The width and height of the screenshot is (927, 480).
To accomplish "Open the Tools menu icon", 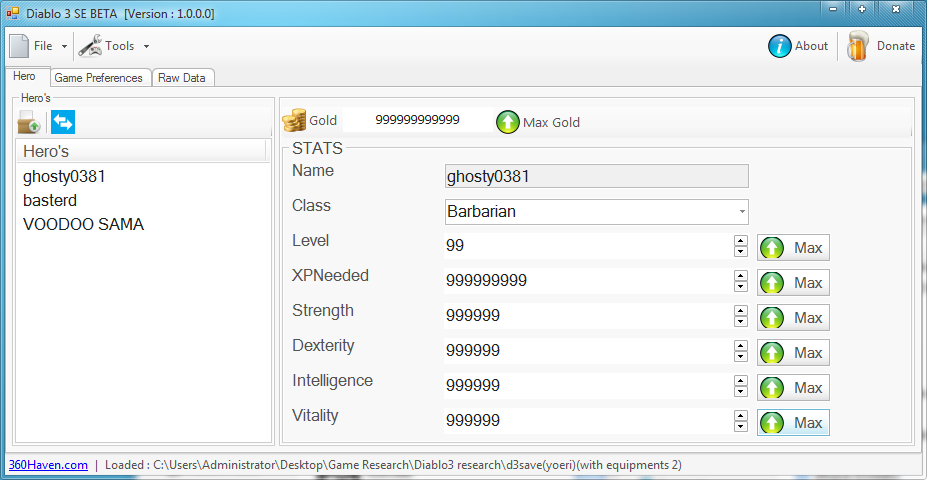I will 90,46.
